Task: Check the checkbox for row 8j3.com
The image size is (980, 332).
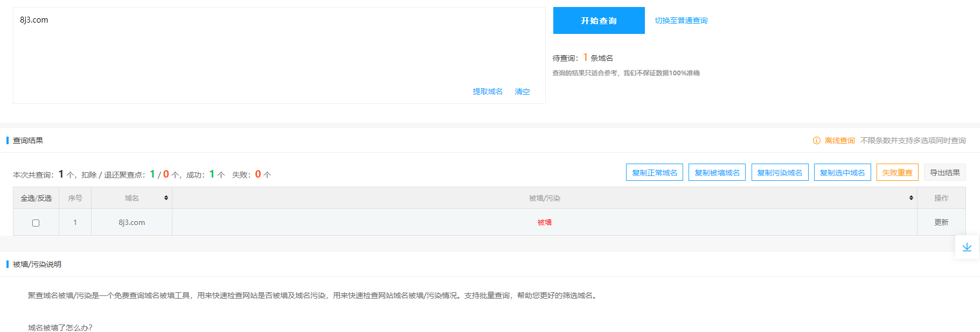Action: [x=36, y=223]
